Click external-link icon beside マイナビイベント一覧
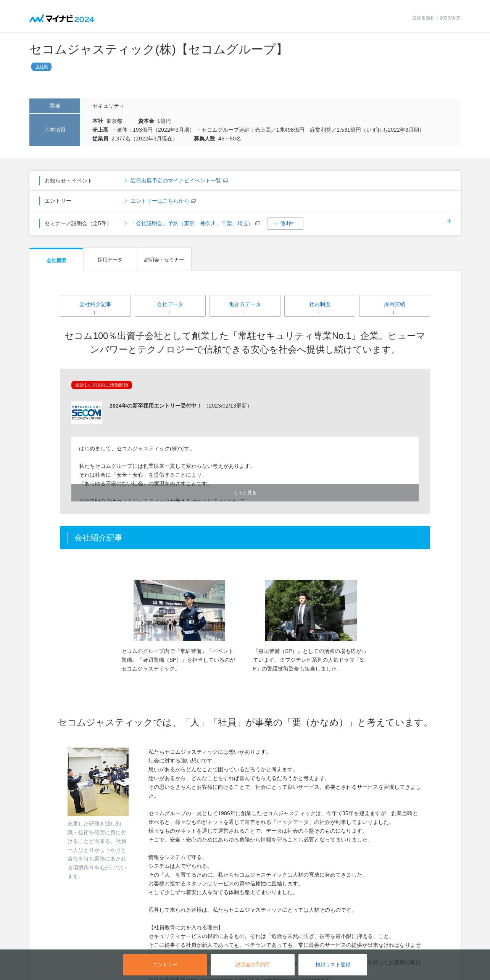The width and height of the screenshot is (490, 980). pos(226,181)
